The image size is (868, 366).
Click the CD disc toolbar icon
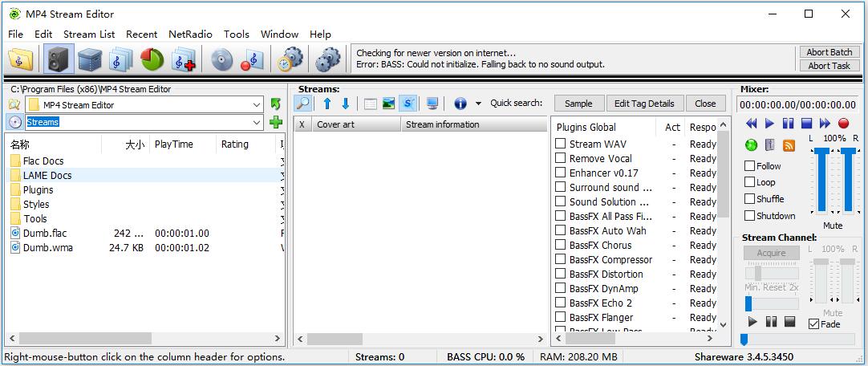(222, 59)
